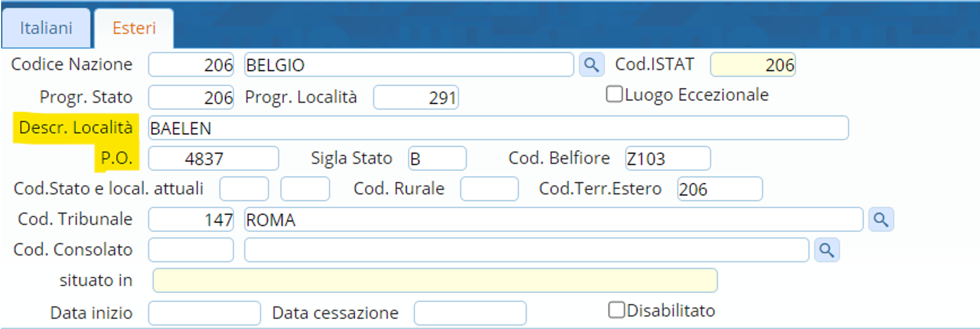Focus the situato in text field
This screenshot has width=980, height=329.
tap(435, 280)
